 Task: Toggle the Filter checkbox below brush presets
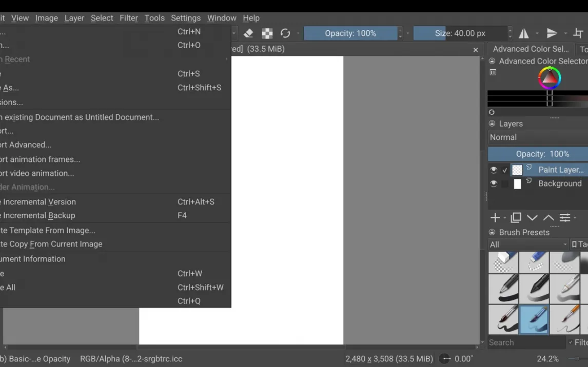click(571, 342)
